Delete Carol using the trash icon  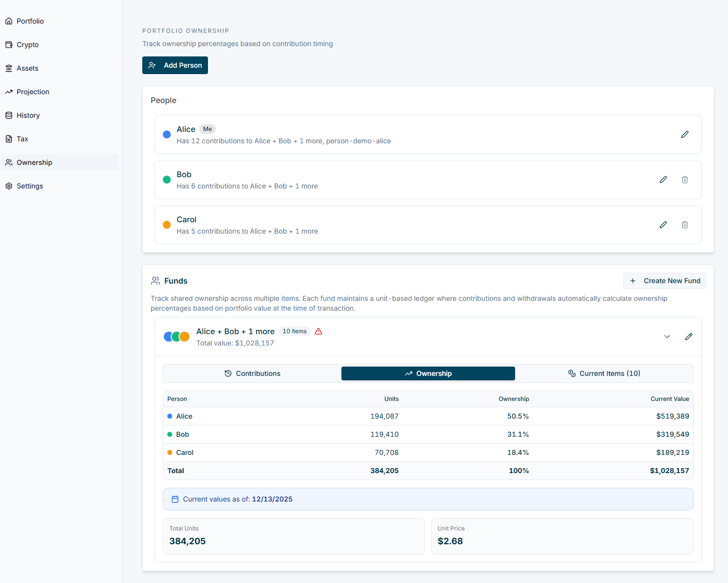pos(685,225)
